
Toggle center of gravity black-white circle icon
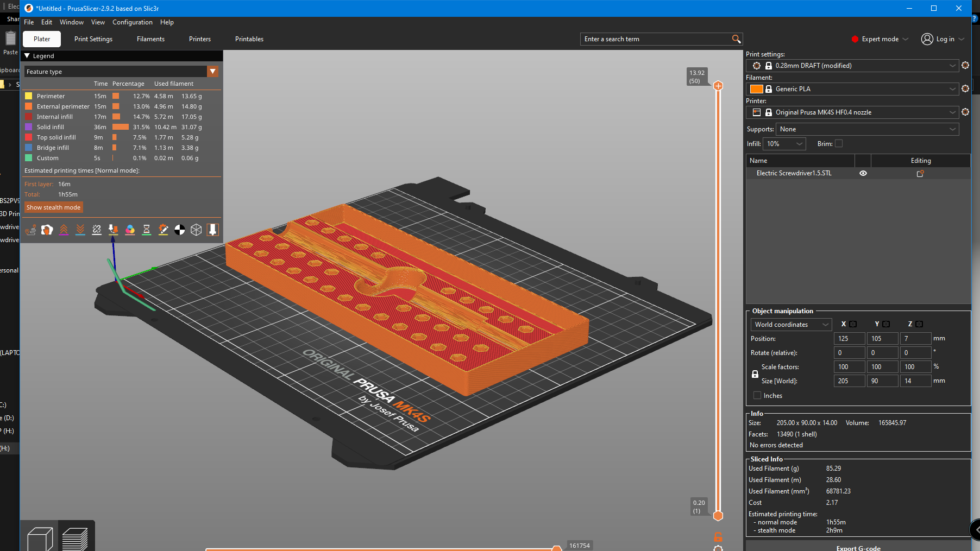(180, 230)
